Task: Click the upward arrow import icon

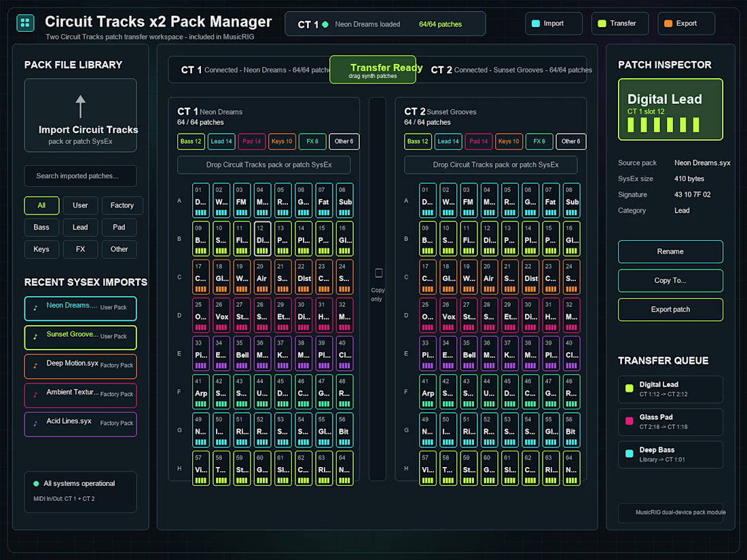Action: click(x=81, y=106)
